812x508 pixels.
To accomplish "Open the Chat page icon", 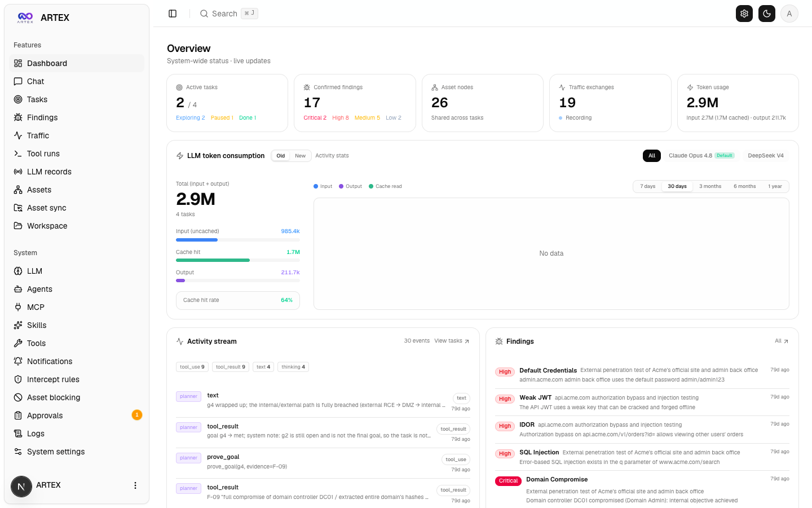I will (18, 81).
